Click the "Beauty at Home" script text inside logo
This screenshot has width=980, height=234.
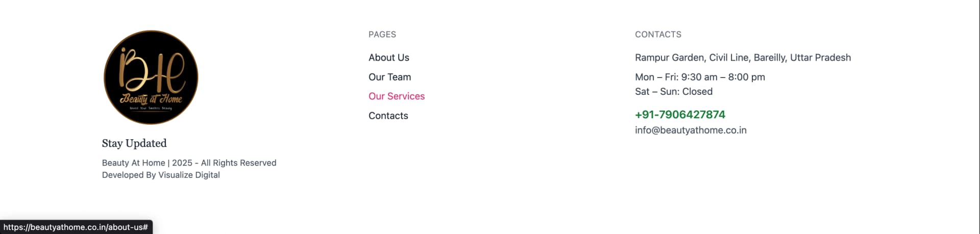151,99
